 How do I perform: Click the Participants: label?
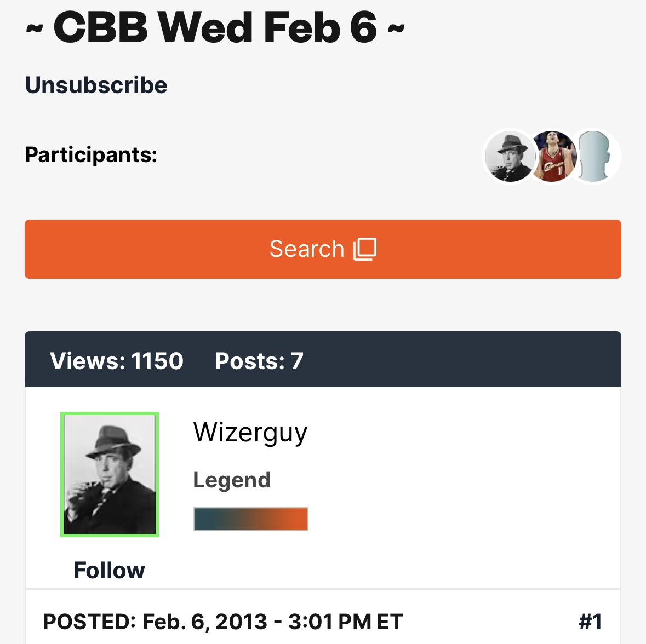point(91,155)
